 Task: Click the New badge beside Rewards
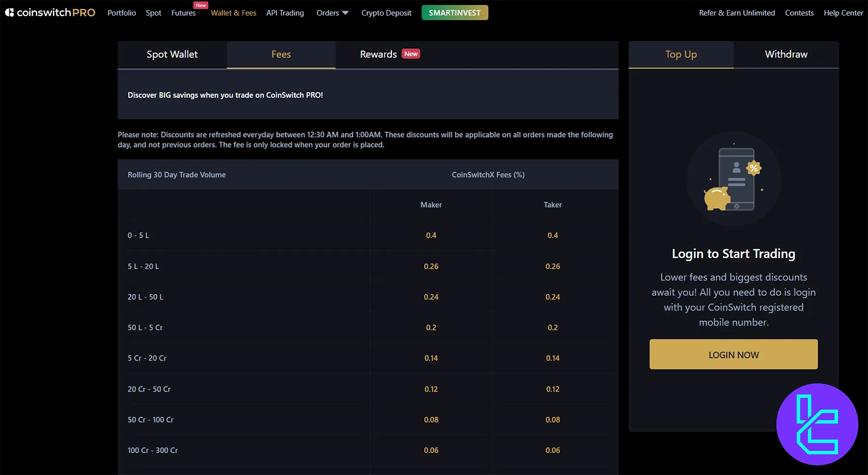pyautogui.click(x=411, y=54)
